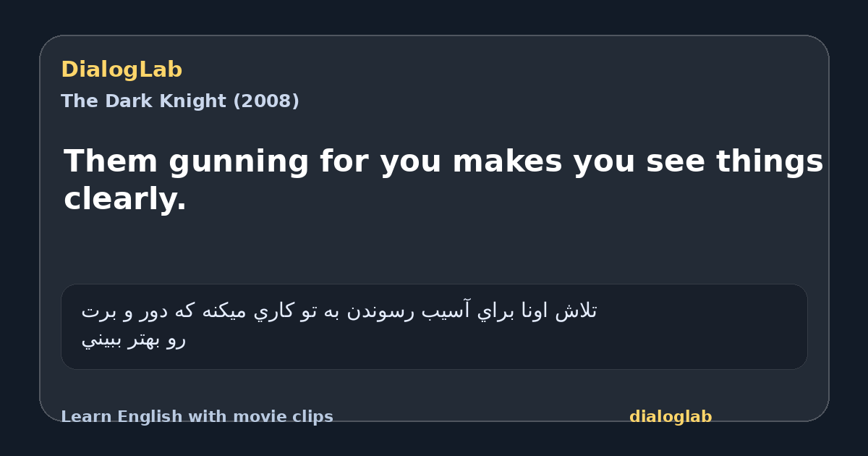Select the Persian translation box
The width and height of the screenshot is (868, 456).
[x=434, y=326]
